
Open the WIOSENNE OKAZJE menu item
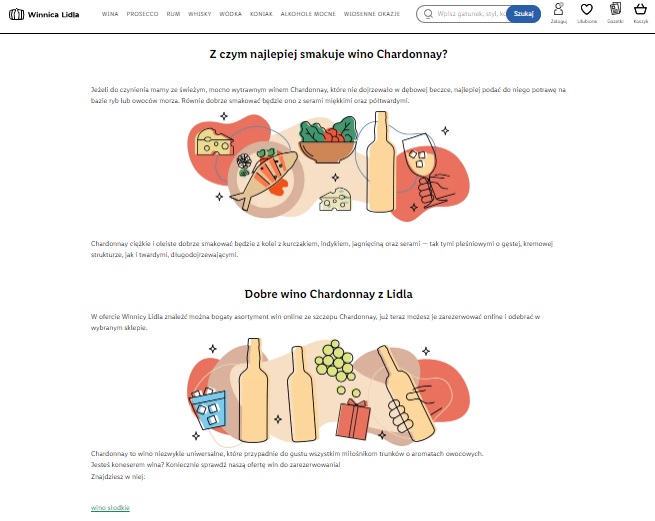click(x=372, y=14)
